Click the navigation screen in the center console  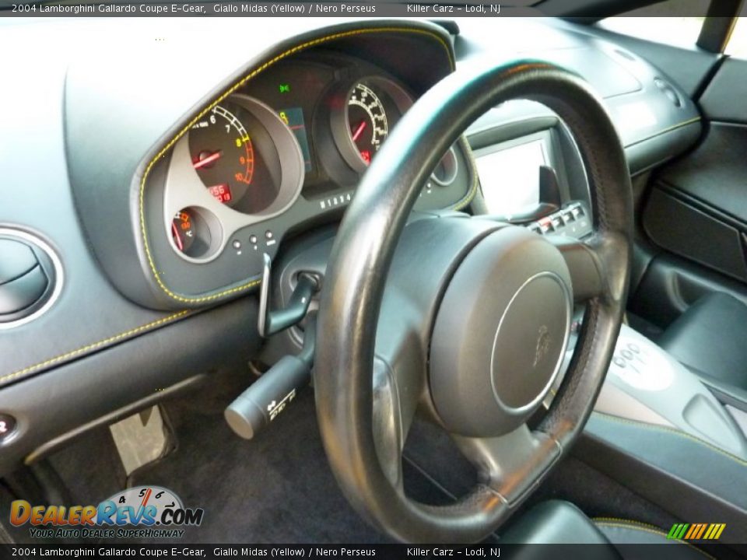point(511,175)
